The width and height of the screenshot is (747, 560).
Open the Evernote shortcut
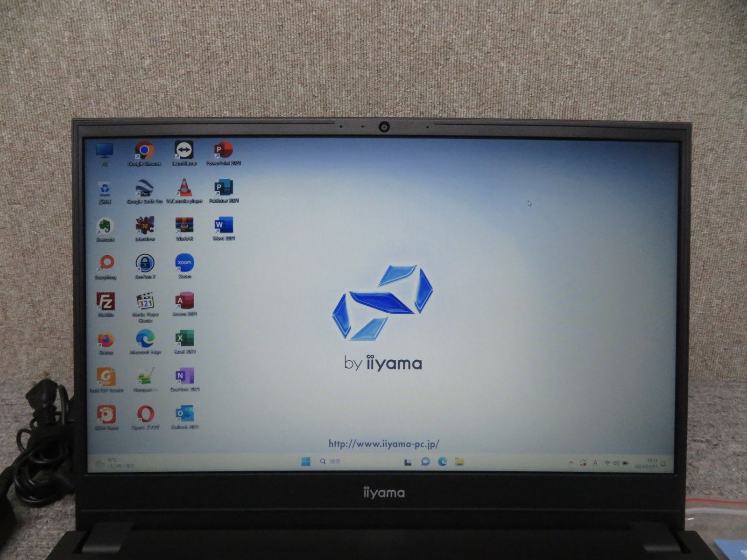pyautogui.click(x=105, y=230)
